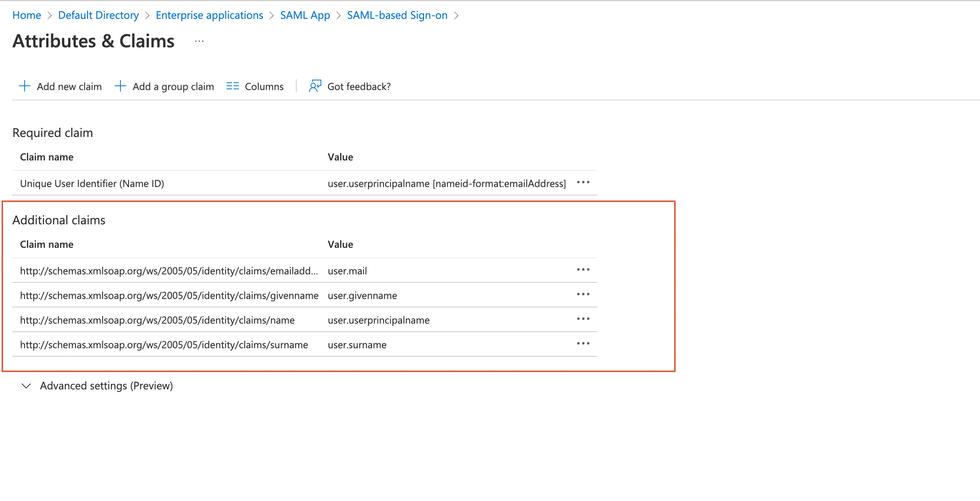Image resolution: width=980 pixels, height=501 pixels.
Task: Open the options menu for the user.mail claim
Action: coord(583,270)
